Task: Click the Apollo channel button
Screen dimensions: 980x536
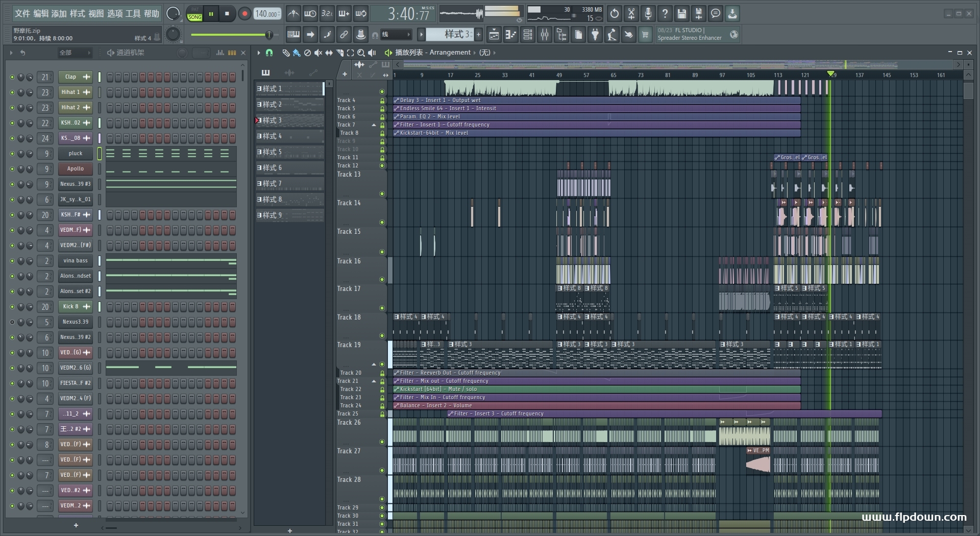Action: (x=76, y=169)
